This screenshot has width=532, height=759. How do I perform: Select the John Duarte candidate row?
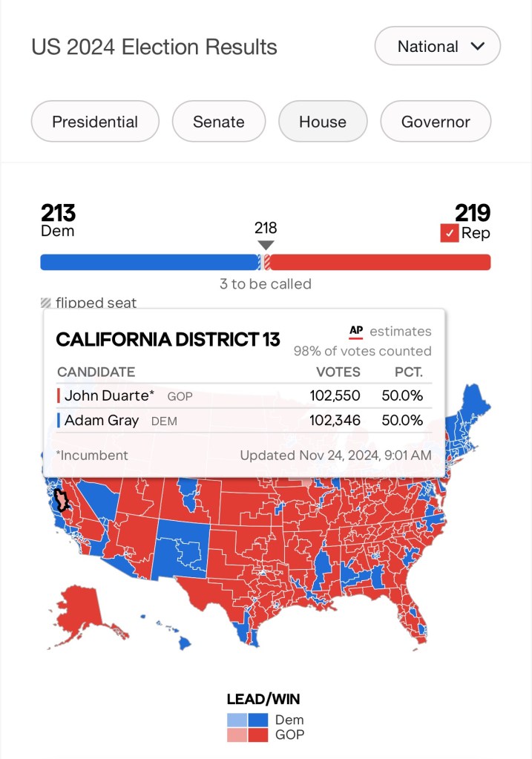[x=243, y=395]
